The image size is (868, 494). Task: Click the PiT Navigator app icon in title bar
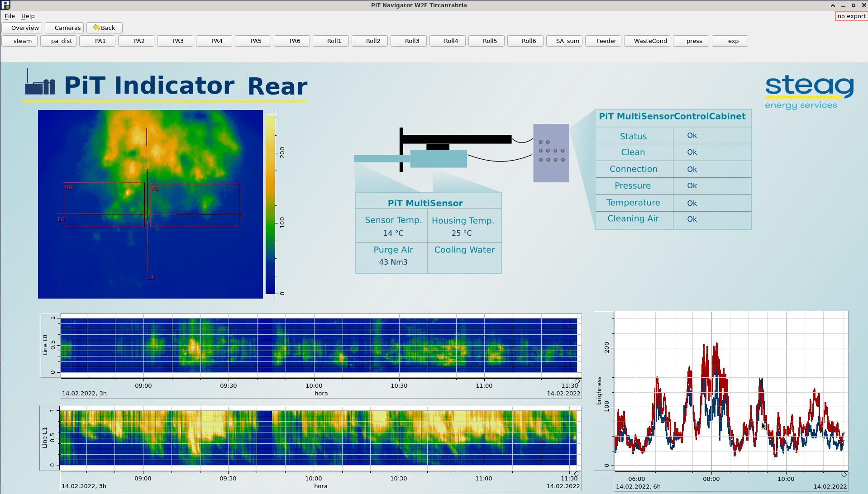click(x=5, y=5)
